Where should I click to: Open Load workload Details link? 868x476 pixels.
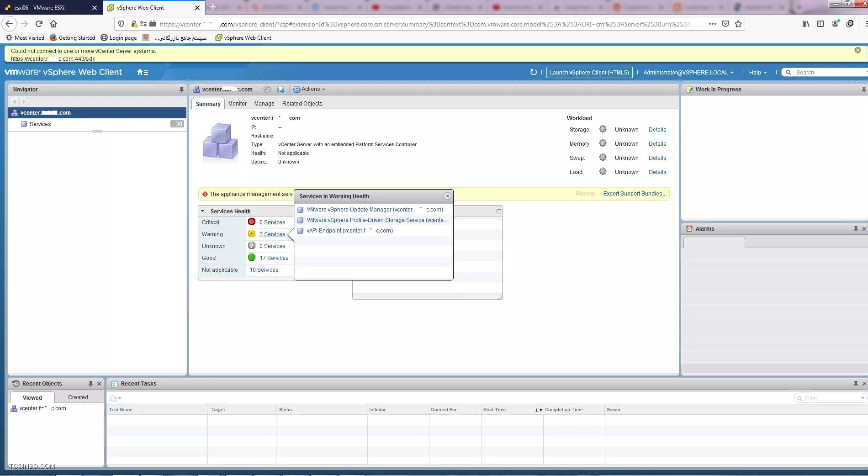(657, 172)
